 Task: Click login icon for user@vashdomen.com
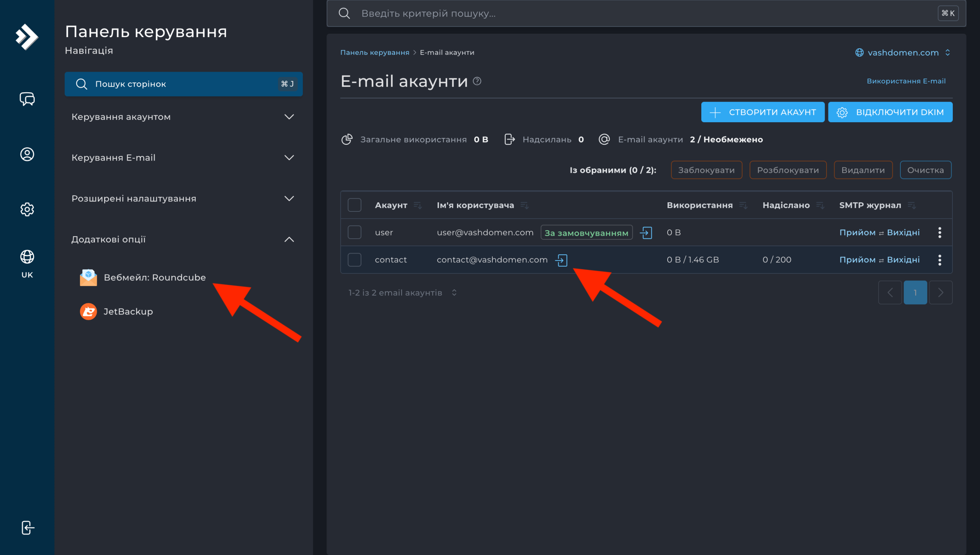[646, 232]
